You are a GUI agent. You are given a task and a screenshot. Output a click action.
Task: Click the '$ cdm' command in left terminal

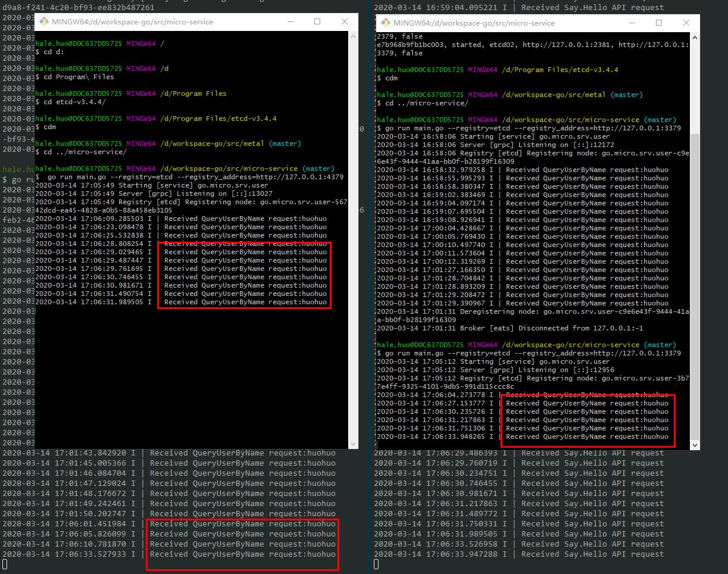(x=46, y=127)
